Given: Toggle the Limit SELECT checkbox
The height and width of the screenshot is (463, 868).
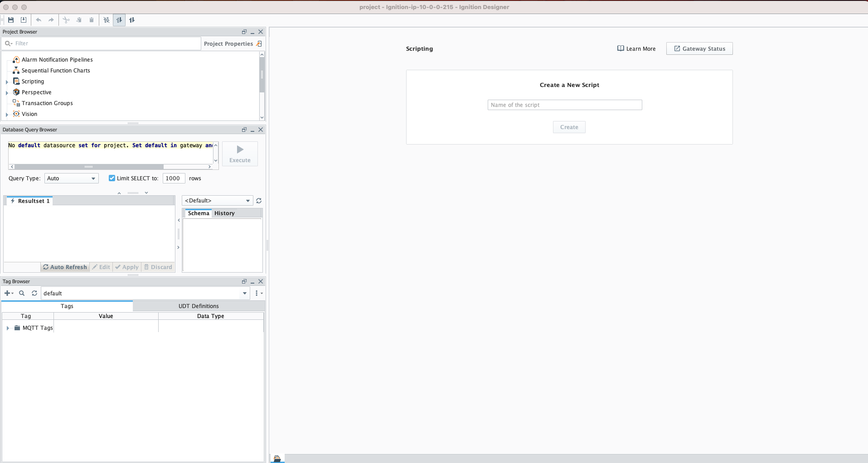Looking at the screenshot, I should pyautogui.click(x=112, y=178).
